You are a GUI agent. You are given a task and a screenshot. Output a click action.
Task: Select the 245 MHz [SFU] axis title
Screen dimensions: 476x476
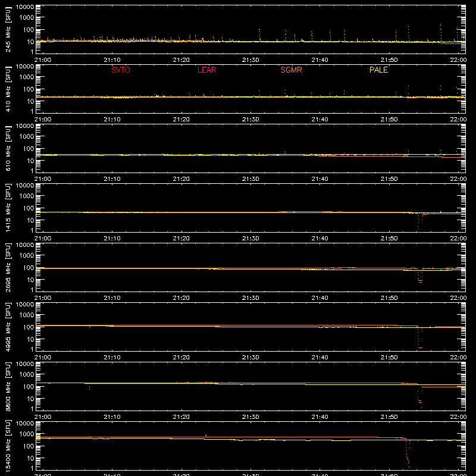(8, 29)
